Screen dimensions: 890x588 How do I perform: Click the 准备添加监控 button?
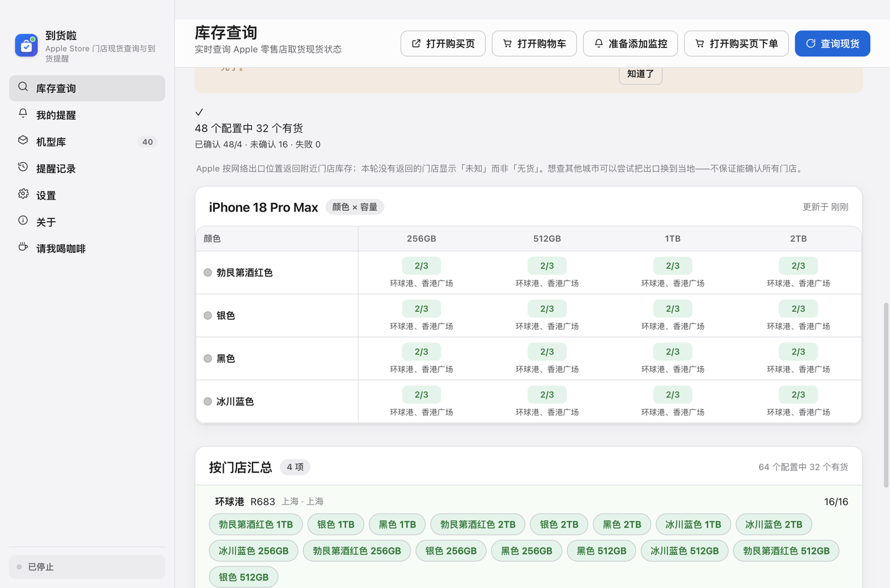pyautogui.click(x=631, y=44)
